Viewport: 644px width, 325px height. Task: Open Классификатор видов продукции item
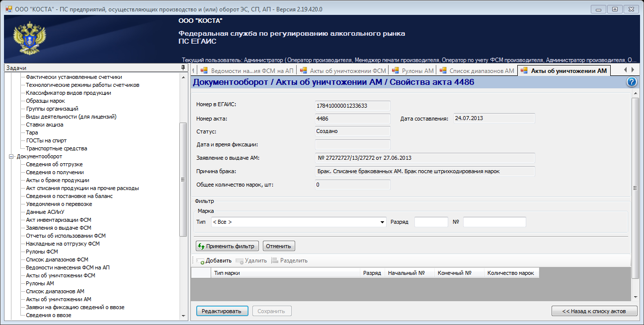(x=69, y=93)
